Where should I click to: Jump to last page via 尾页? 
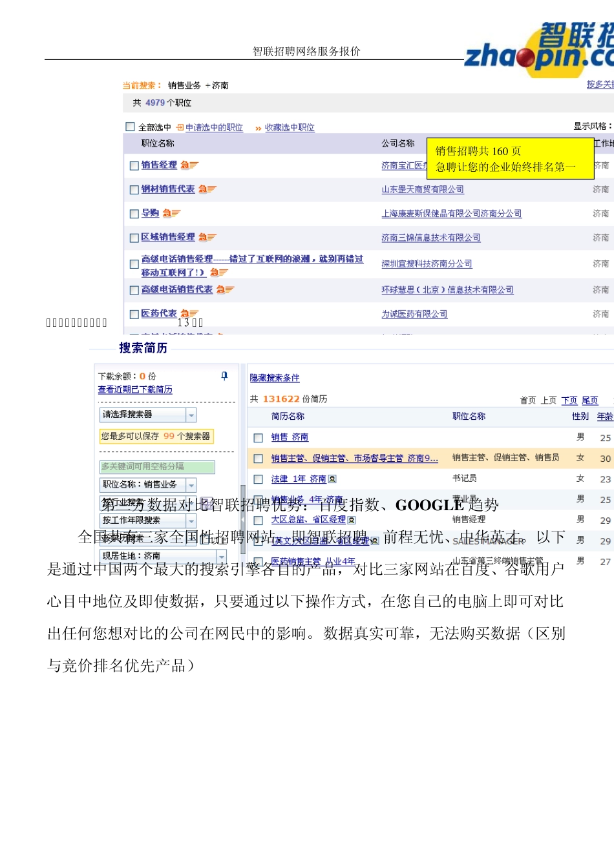pos(590,400)
